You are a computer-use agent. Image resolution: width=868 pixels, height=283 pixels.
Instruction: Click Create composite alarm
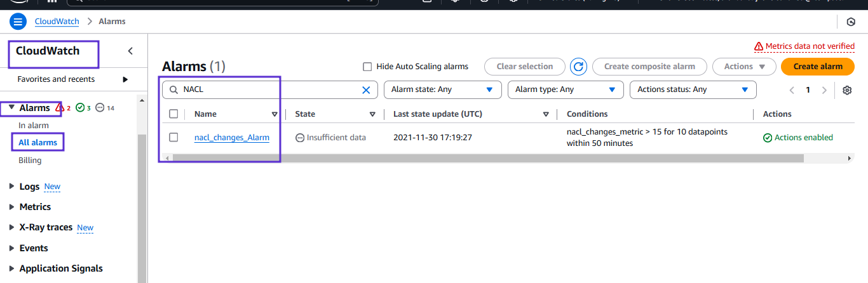tap(649, 67)
